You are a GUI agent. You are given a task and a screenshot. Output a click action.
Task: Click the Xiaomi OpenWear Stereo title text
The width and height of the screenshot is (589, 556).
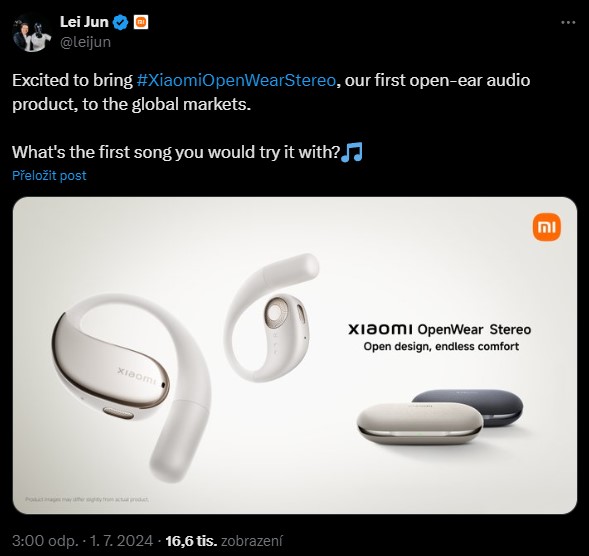(439, 329)
